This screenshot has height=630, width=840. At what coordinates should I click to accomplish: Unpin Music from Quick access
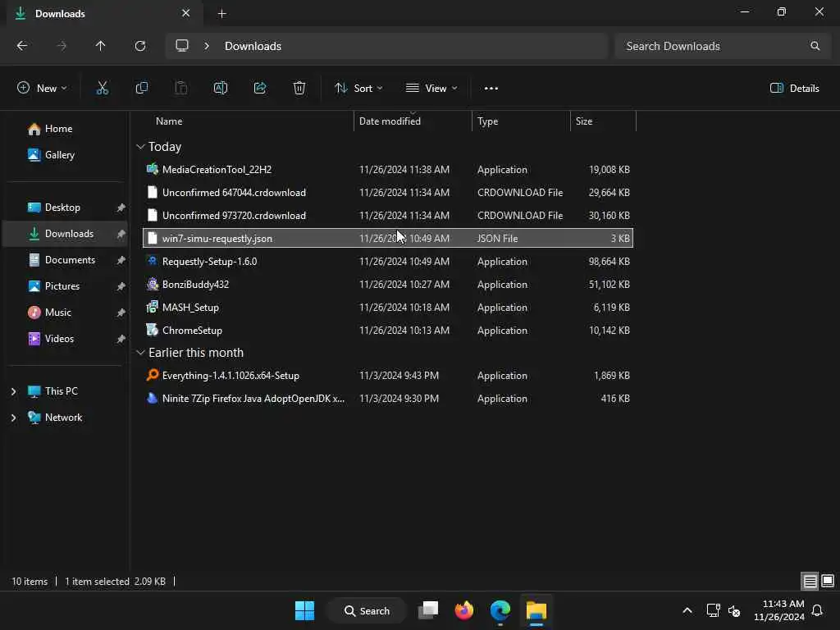pos(121,313)
